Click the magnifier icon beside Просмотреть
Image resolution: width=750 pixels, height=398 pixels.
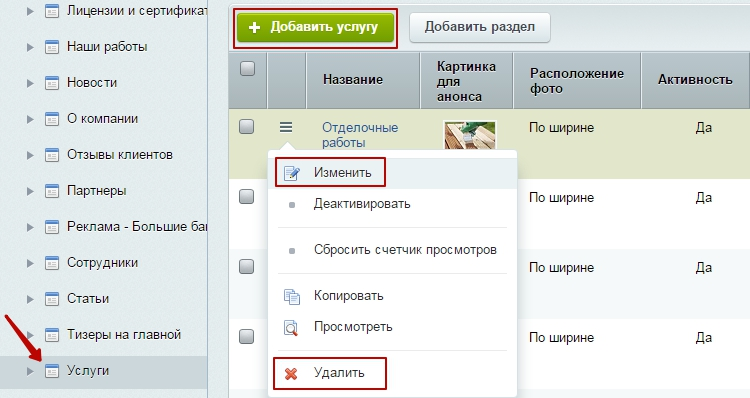[291, 328]
